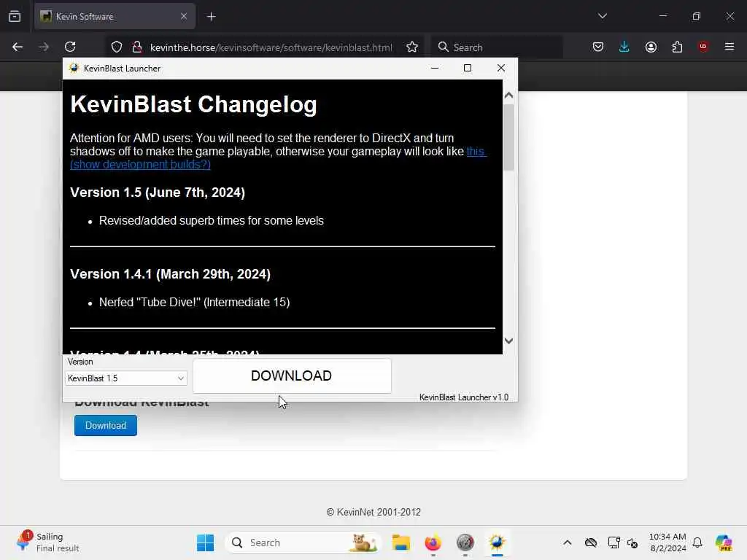Close the KevinBlast Launcher window
The height and width of the screenshot is (560, 747).
500,68
